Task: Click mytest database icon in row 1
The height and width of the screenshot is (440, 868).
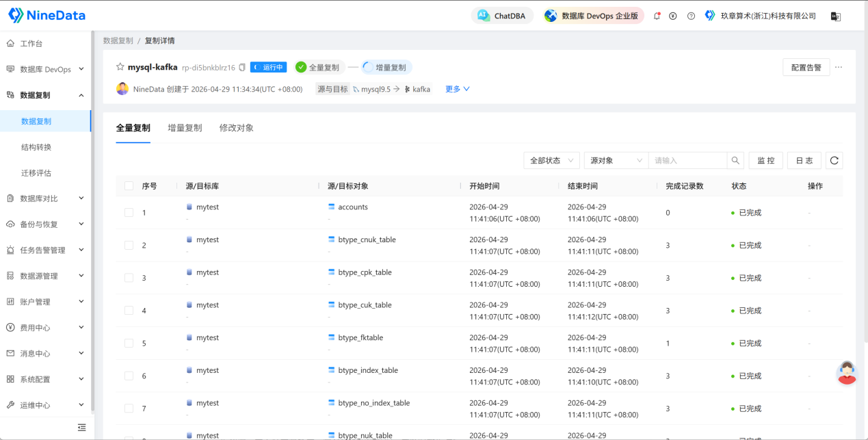Action: [189, 207]
